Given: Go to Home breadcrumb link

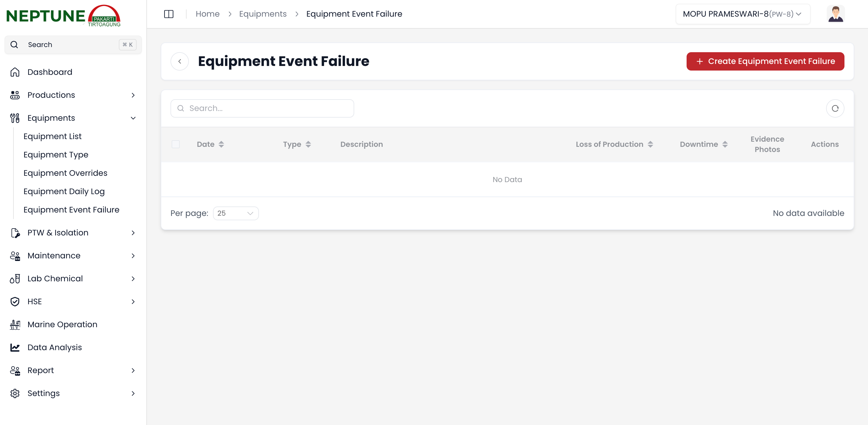Looking at the screenshot, I should tap(207, 14).
